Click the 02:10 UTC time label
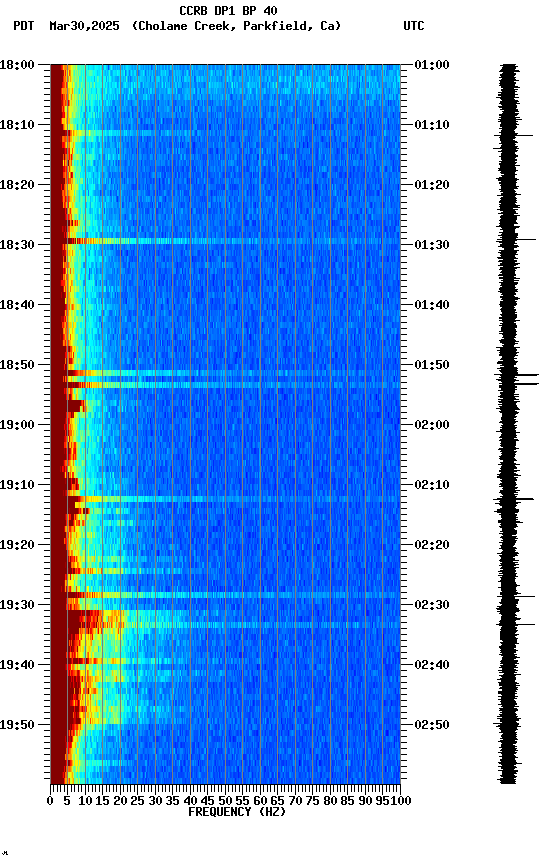The image size is (552, 864). click(432, 485)
